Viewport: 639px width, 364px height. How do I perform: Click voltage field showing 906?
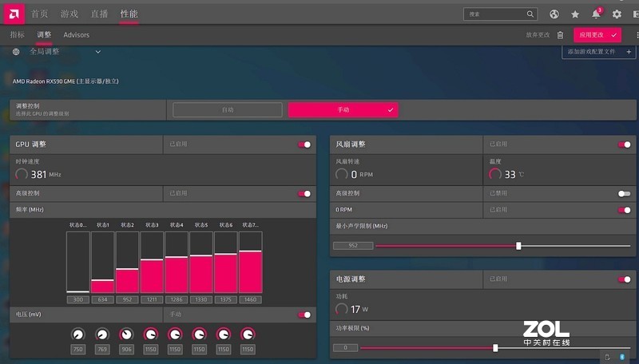click(126, 350)
